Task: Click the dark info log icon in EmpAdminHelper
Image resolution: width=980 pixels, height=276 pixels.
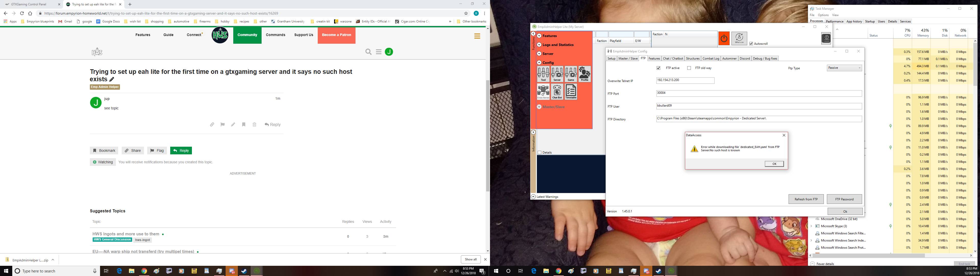Action: [826, 38]
